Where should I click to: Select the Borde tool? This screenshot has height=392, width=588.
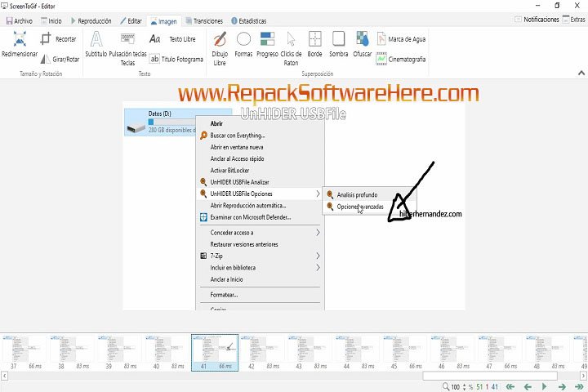click(x=315, y=44)
